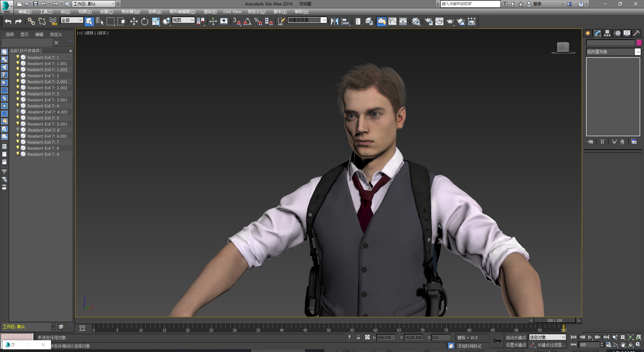644x352 pixels.
Task: Open Select by Name list icon
Action: click(x=100, y=21)
